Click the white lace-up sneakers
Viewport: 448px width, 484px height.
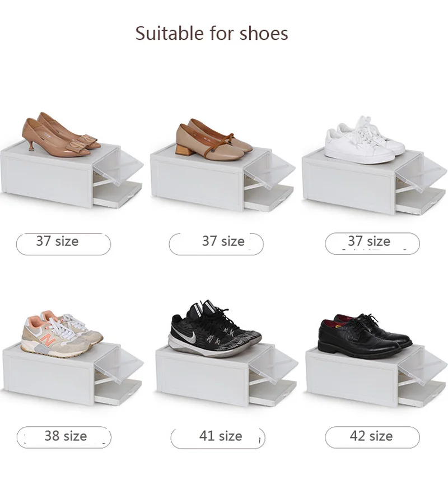[365, 140]
